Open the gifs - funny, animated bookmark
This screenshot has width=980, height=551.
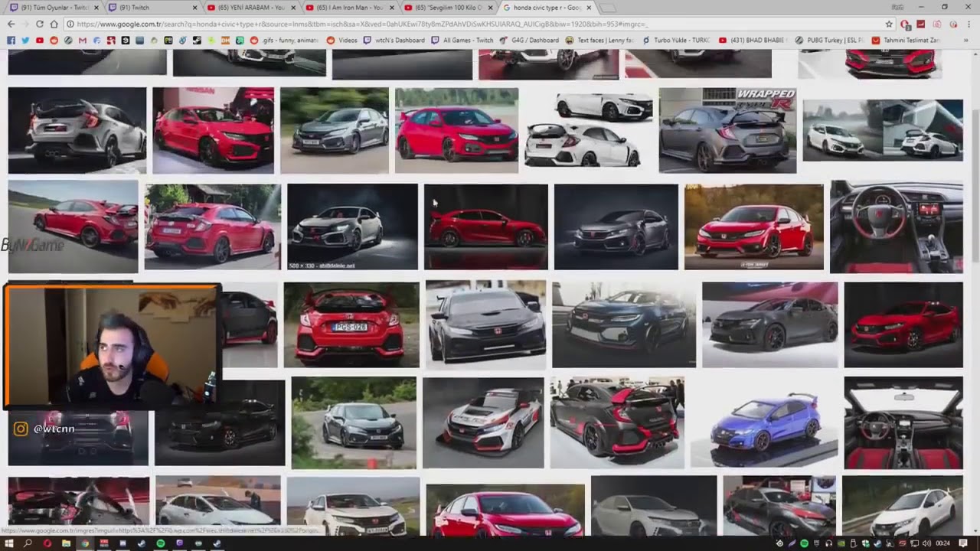point(284,40)
